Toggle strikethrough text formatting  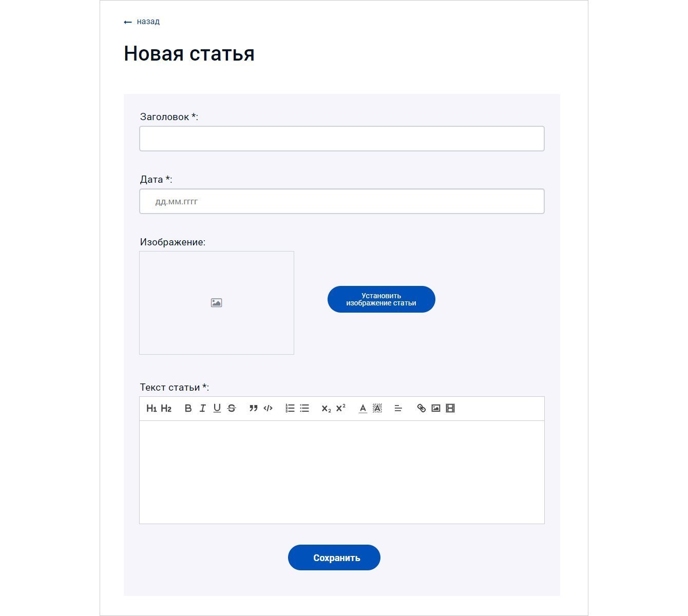coord(232,409)
